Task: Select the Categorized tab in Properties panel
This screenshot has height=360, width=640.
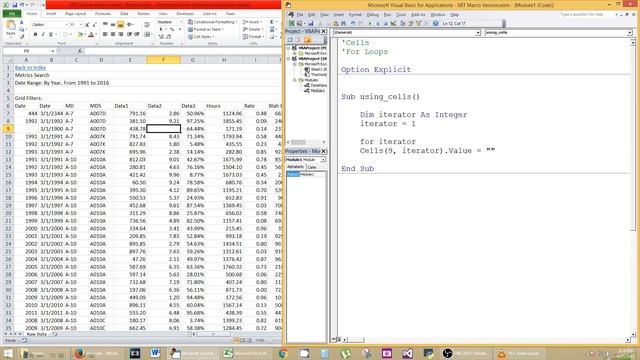Action: tap(312, 167)
